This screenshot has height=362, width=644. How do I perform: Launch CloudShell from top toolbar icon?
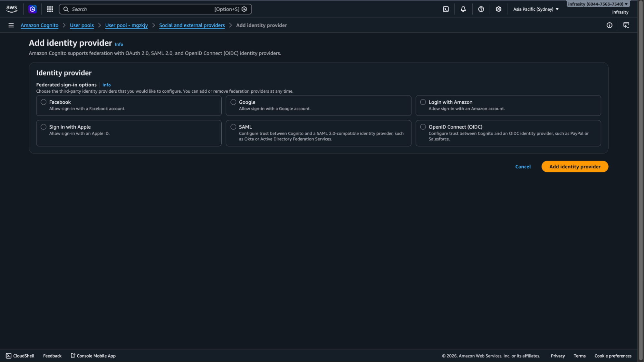pos(446,9)
